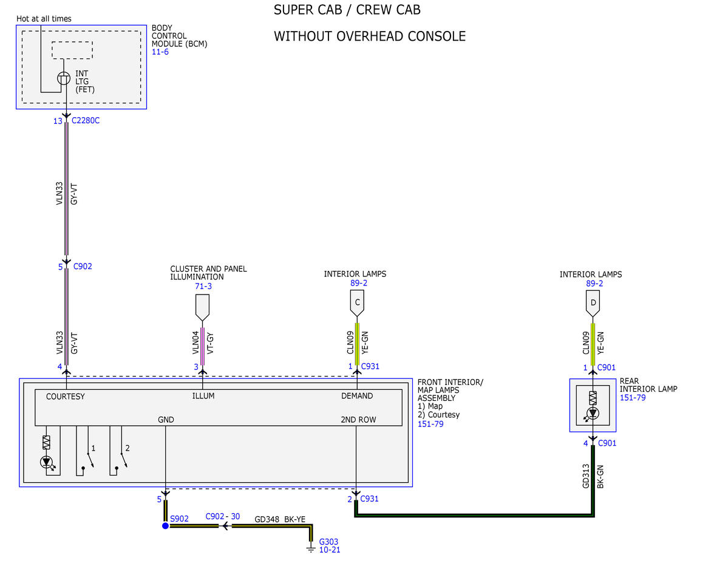The width and height of the screenshot is (728, 563).
Task: Open the 89-2 link above connector D
Action: point(594,284)
